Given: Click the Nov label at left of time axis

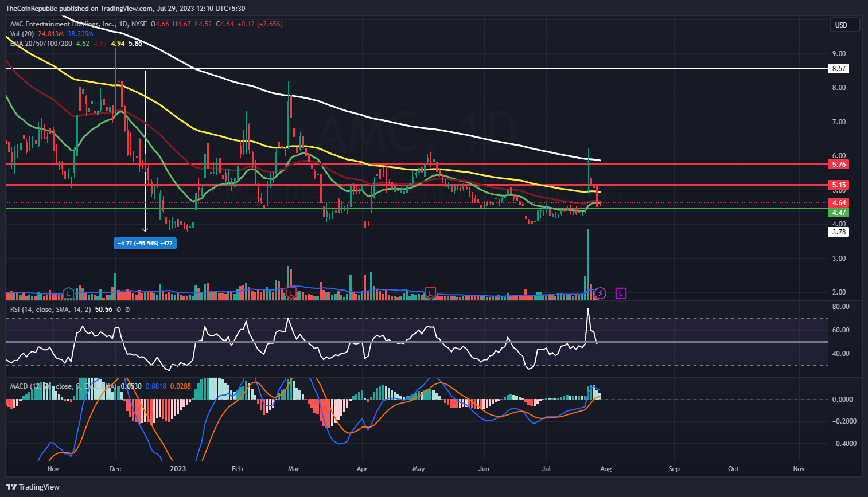Looking at the screenshot, I should tap(53, 469).
